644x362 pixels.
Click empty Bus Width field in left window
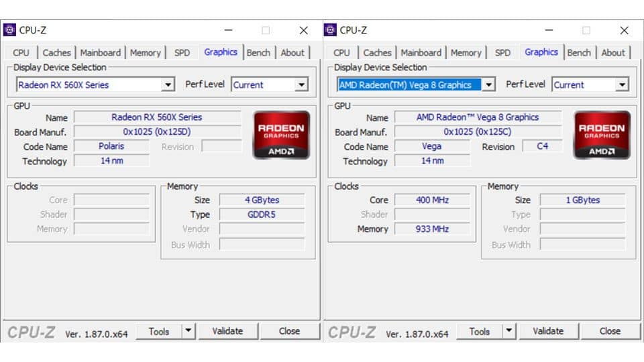(262, 245)
